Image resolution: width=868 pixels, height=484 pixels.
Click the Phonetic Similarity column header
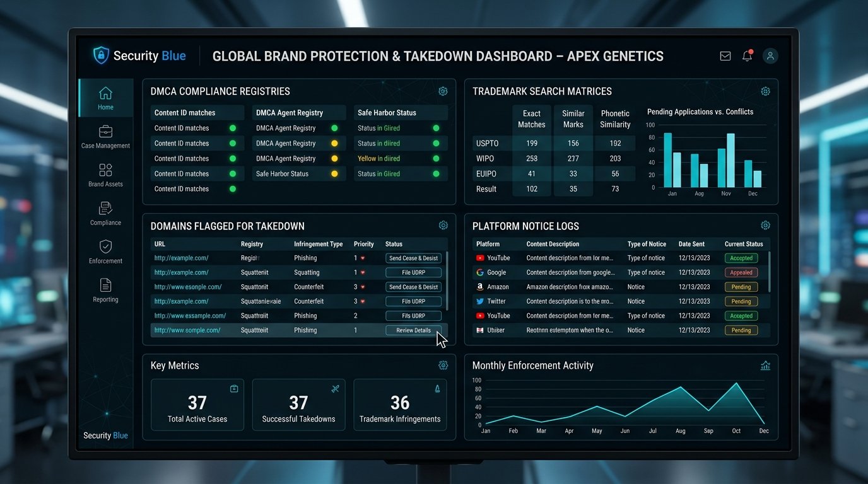tap(615, 118)
